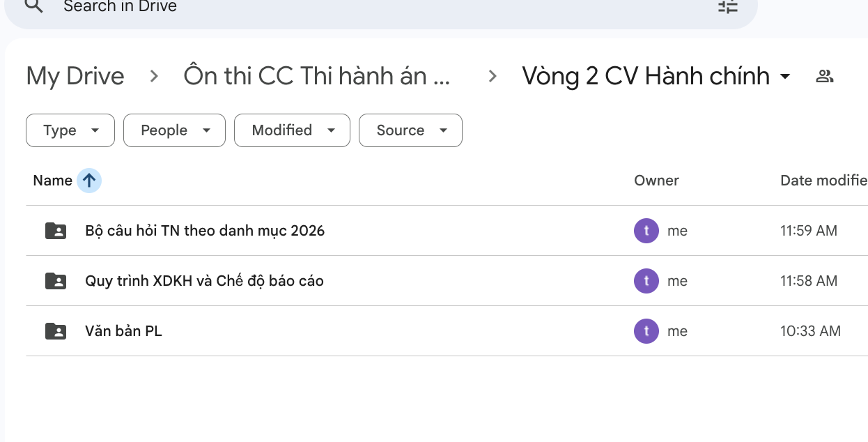
Task: Sort by the Name column header
Action: tap(53, 181)
